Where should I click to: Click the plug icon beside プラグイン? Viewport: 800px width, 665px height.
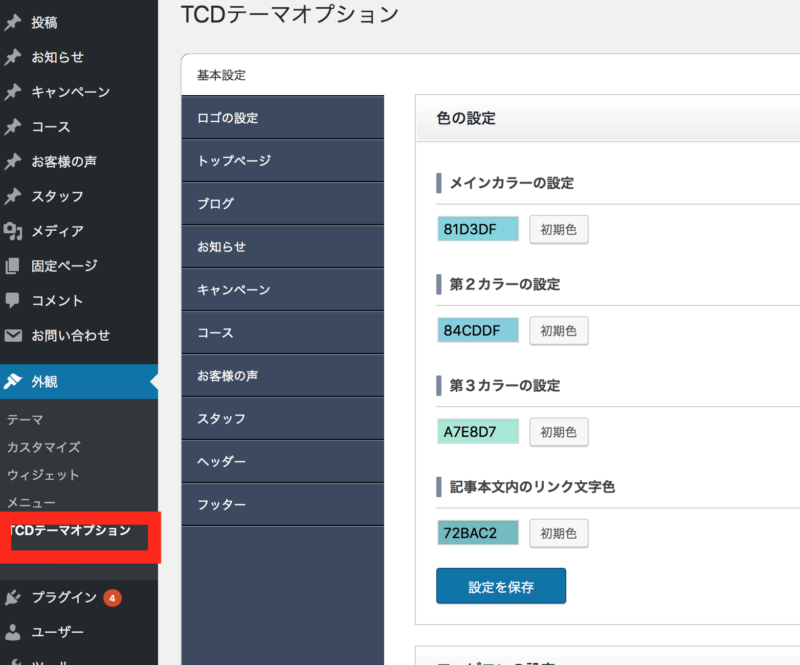click(13, 597)
